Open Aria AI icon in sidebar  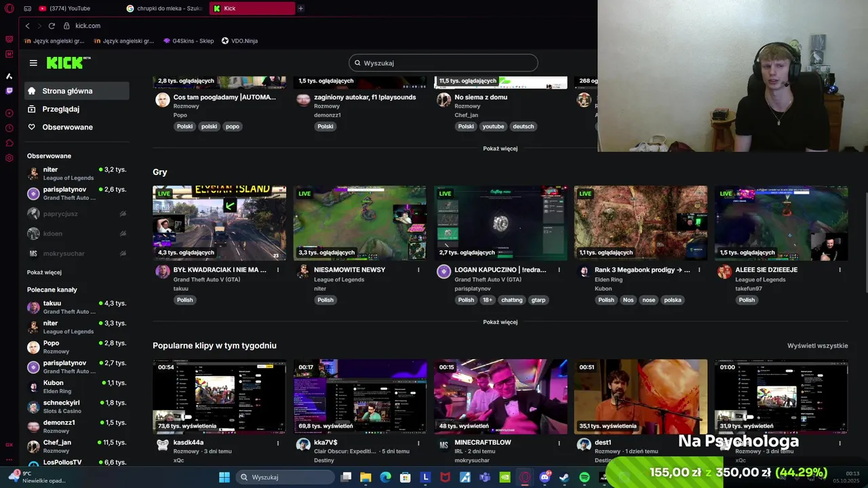coord(9,76)
